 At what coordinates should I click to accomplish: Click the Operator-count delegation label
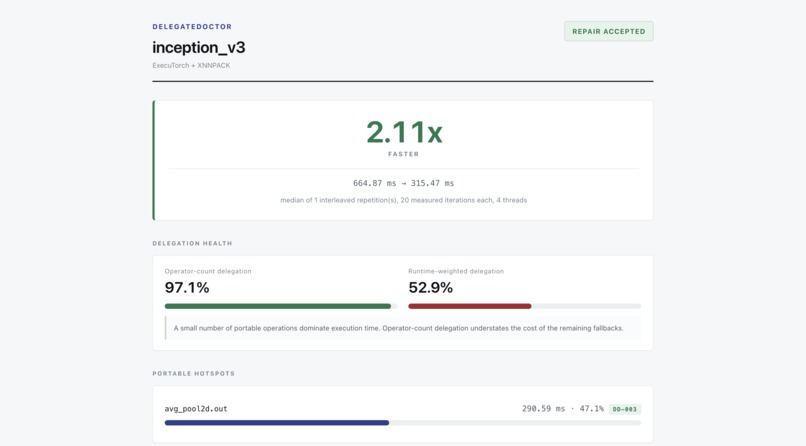[x=208, y=271]
